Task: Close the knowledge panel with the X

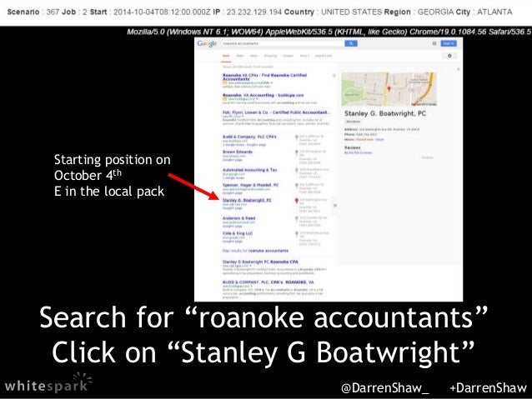Action: click(x=458, y=69)
